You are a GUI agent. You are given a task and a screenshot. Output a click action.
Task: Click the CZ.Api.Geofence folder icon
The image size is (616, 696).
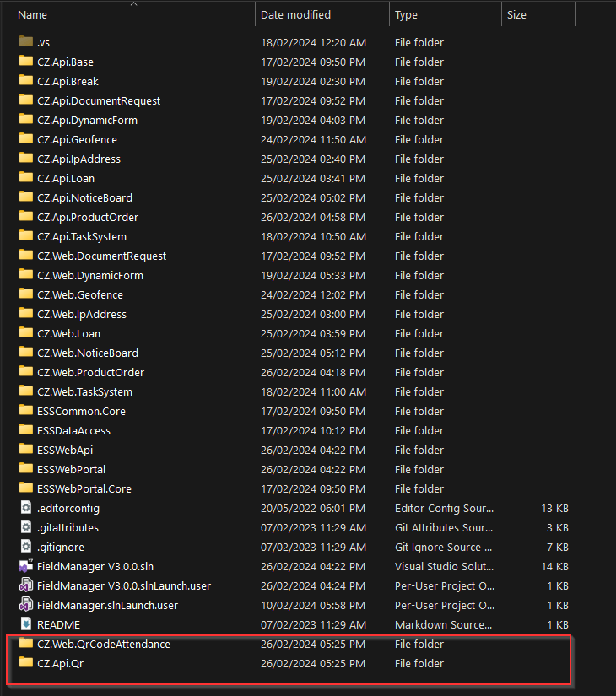(26, 138)
